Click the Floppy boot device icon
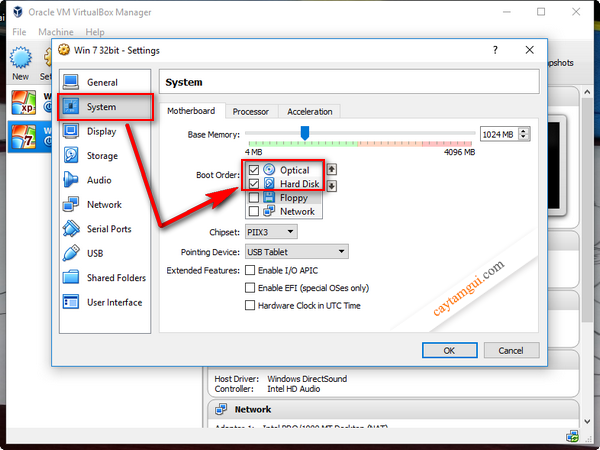Image resolution: width=600 pixels, height=450 pixels. coord(269,197)
